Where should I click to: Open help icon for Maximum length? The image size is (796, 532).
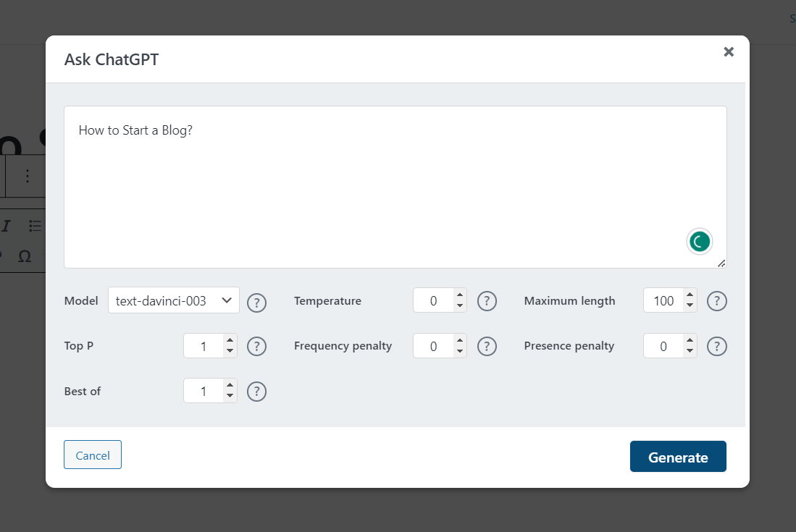[x=716, y=301]
